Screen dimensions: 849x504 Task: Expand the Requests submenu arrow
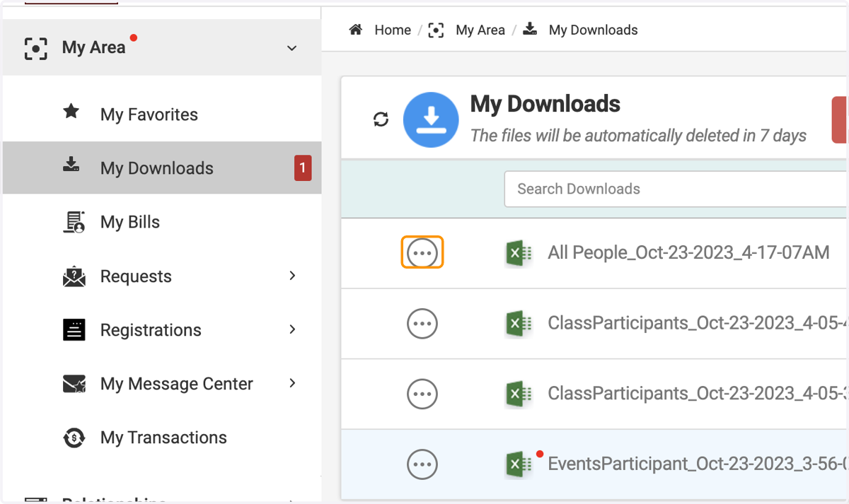pyautogui.click(x=292, y=276)
